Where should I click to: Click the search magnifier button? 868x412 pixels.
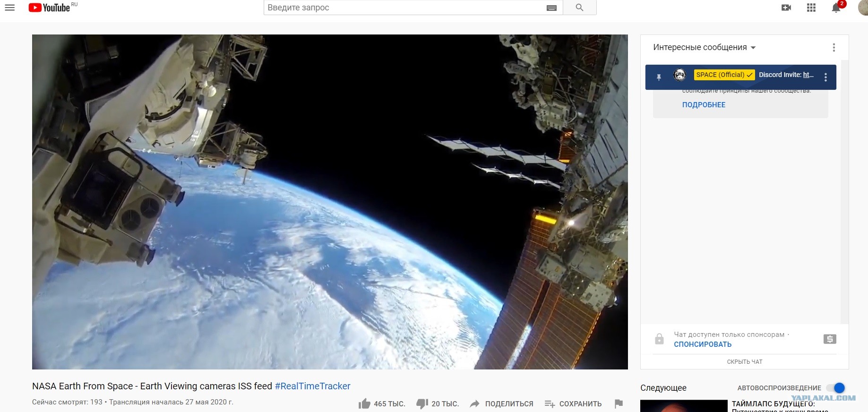click(580, 8)
